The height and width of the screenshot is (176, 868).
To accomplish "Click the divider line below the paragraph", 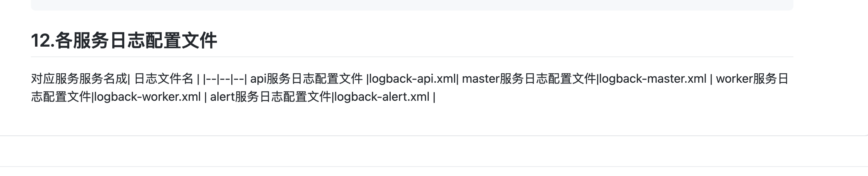I will click(434, 135).
